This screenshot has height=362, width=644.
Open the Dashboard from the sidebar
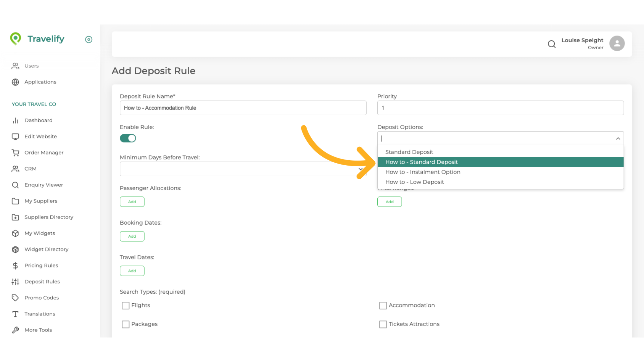[x=39, y=120]
